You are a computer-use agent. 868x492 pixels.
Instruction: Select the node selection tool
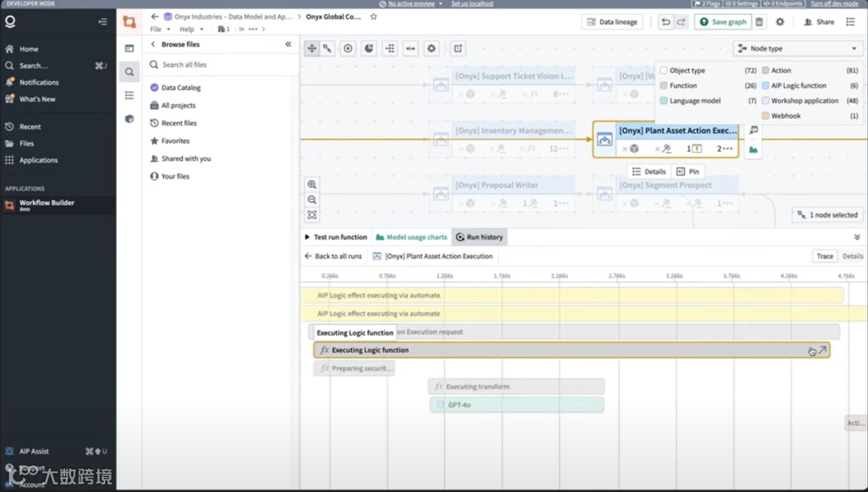[328, 49]
